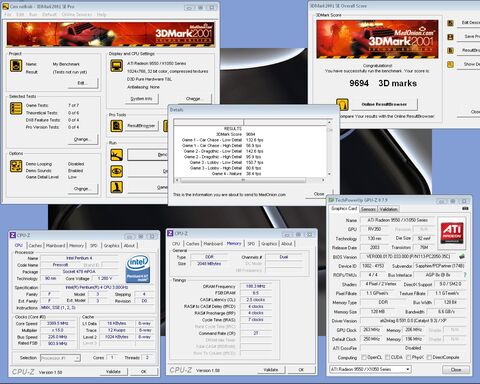The width and height of the screenshot is (480, 384).
Task: Open the Online Services menu in 3DMark2001
Action: 77,15
